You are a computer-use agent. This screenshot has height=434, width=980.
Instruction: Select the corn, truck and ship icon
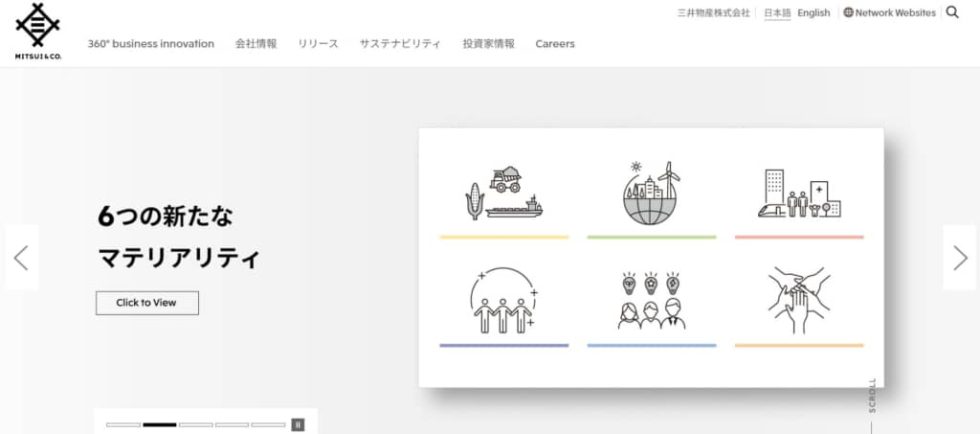503,194
